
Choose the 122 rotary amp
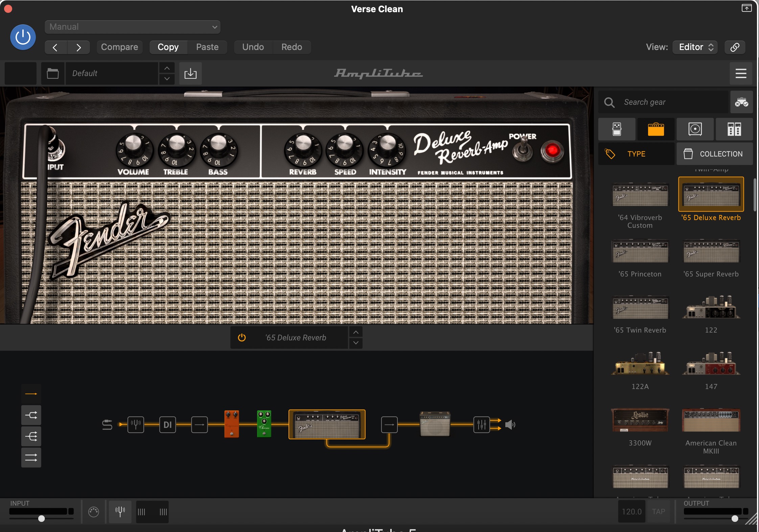pos(711,307)
